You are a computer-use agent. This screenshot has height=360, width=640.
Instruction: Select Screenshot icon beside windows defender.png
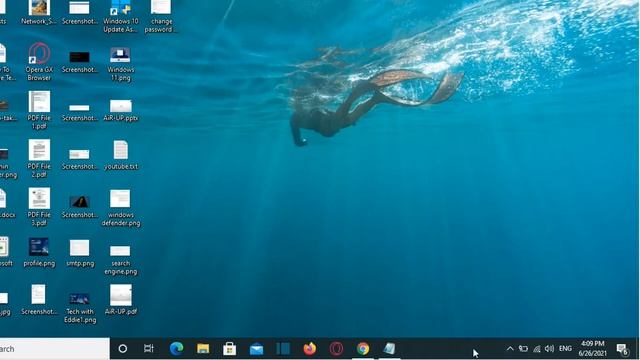(x=80, y=207)
